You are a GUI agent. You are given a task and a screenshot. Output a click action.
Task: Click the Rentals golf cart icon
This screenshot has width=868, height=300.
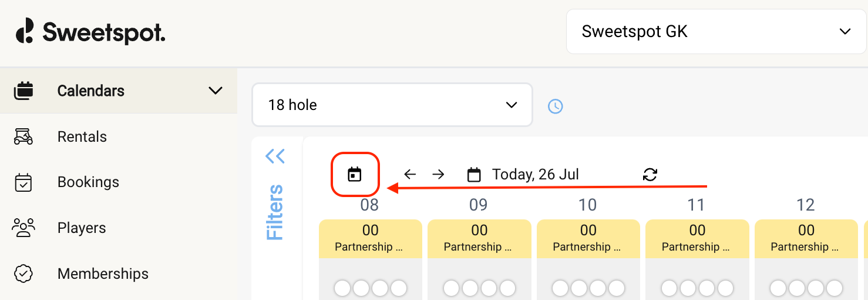pos(23,136)
